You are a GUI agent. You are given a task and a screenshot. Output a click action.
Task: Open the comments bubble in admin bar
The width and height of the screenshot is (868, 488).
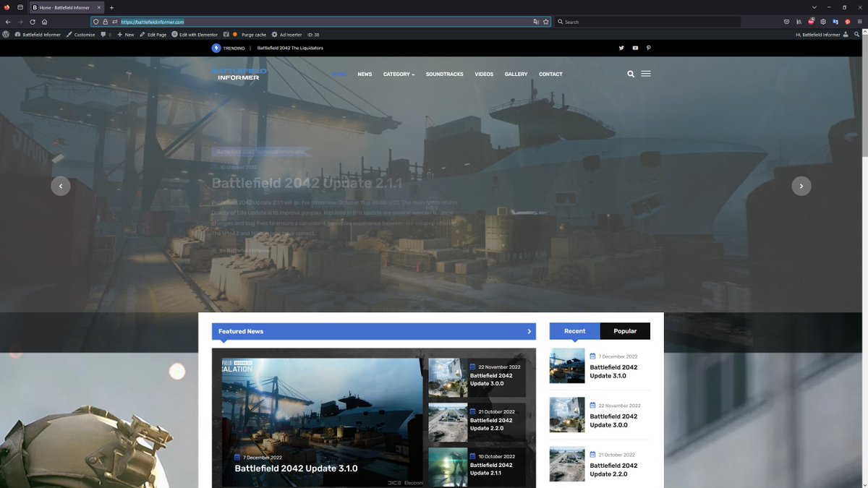coord(106,34)
